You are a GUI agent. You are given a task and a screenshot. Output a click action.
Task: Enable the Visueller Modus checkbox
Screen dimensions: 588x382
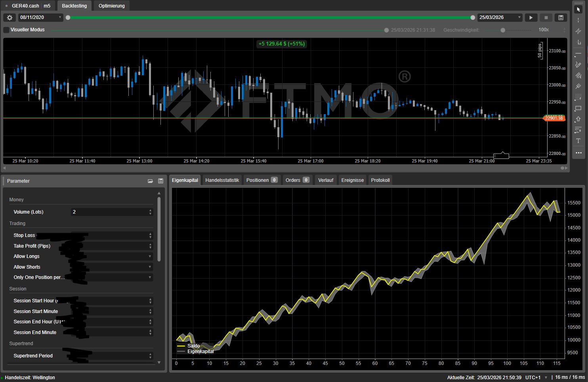(x=6, y=30)
